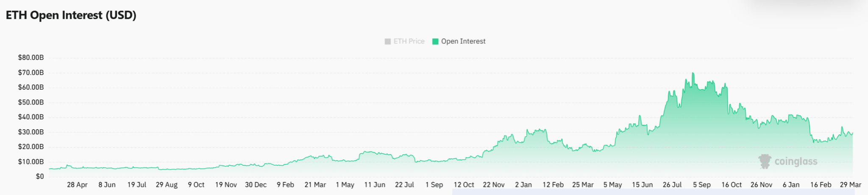Select the 9 Feb date label
Viewport: 868px width, 195px height.
click(x=285, y=185)
